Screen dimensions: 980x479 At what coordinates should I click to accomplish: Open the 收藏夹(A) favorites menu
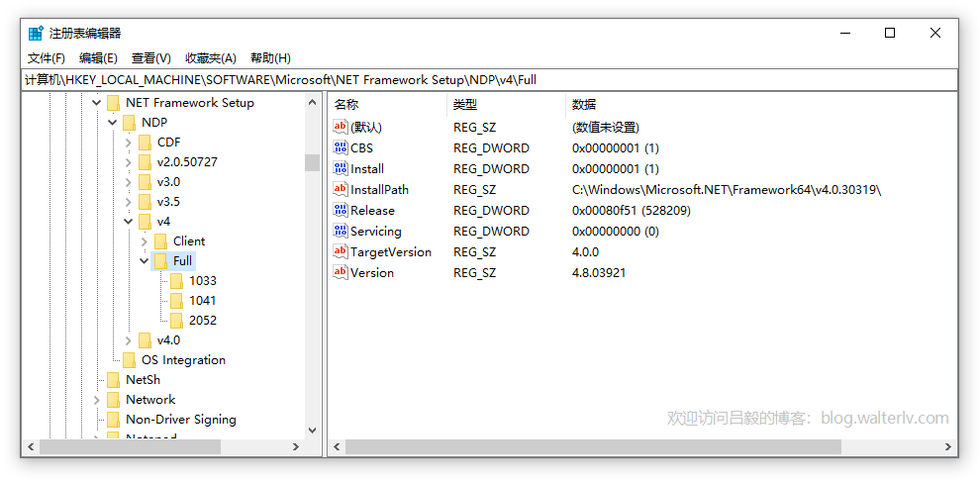[211, 58]
